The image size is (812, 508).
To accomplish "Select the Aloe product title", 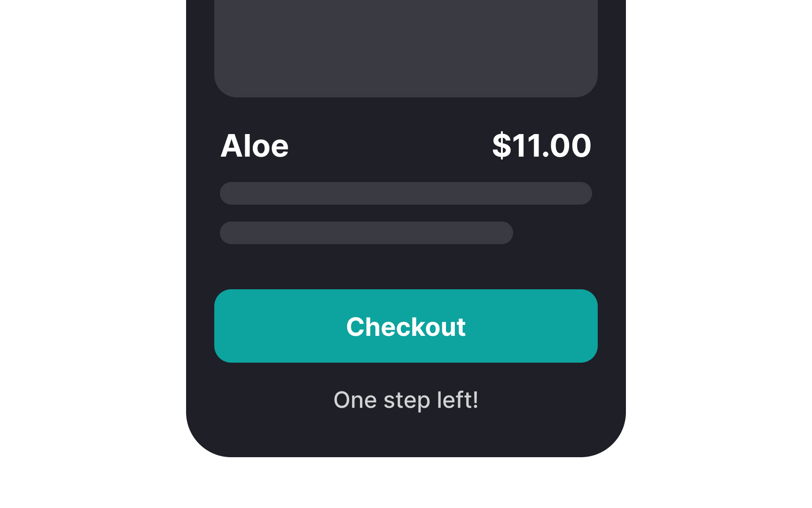I will (254, 146).
